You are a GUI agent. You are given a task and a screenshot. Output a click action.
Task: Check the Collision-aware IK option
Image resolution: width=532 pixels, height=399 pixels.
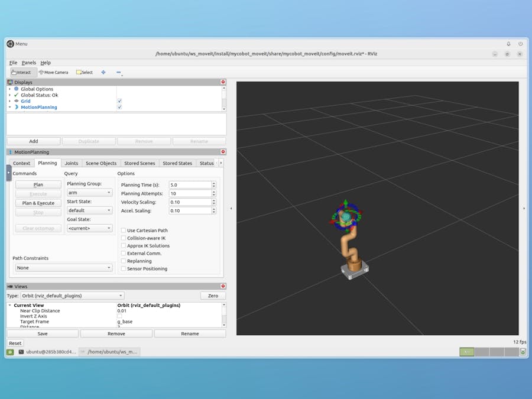coord(124,238)
